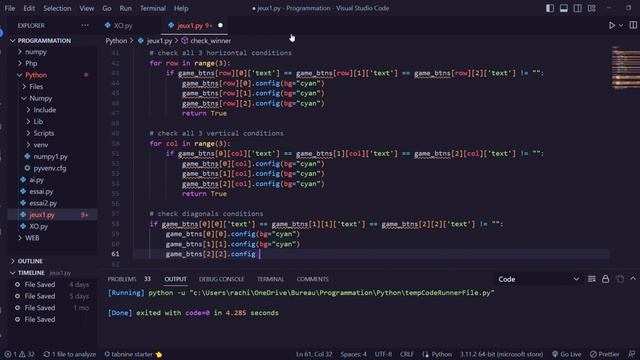Open Edit menu
Screen dimensions: 640x360
pos(29,8)
